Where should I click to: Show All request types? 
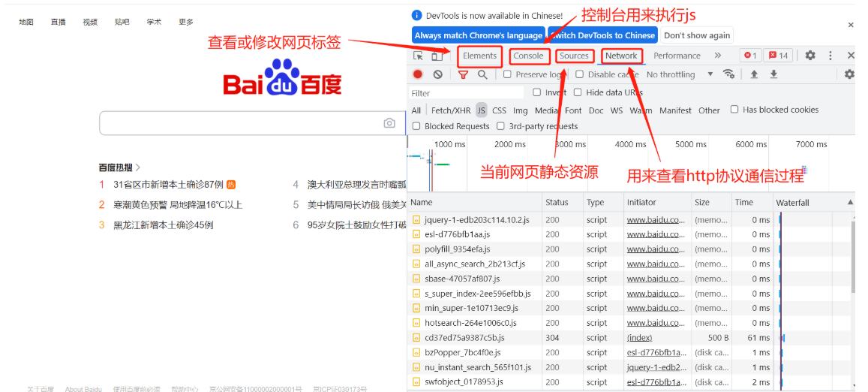416,110
